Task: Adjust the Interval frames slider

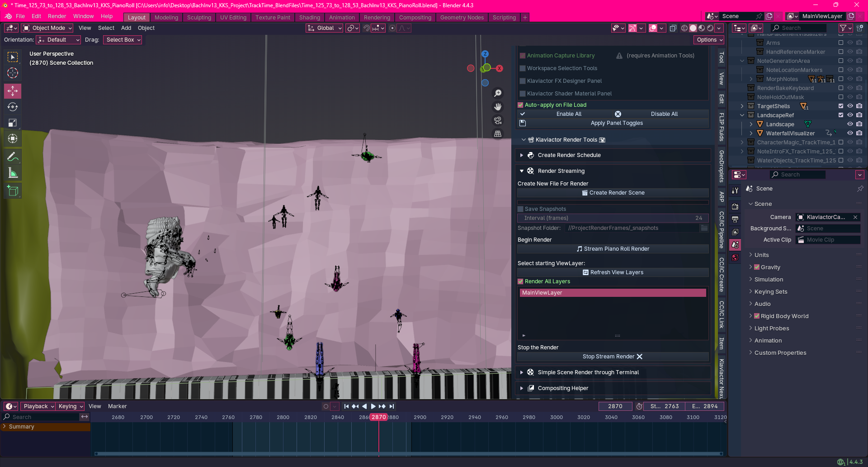Action: point(613,218)
